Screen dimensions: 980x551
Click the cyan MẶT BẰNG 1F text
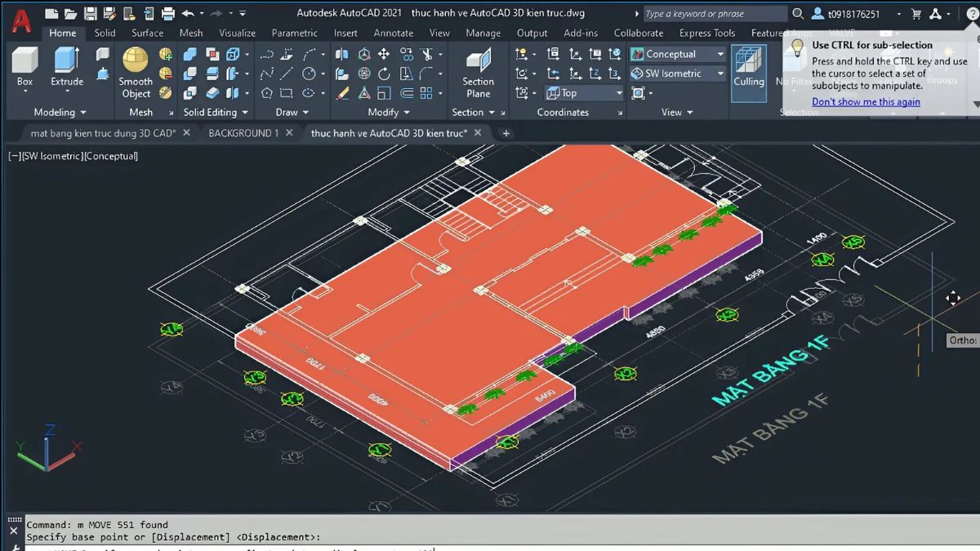[x=772, y=370]
